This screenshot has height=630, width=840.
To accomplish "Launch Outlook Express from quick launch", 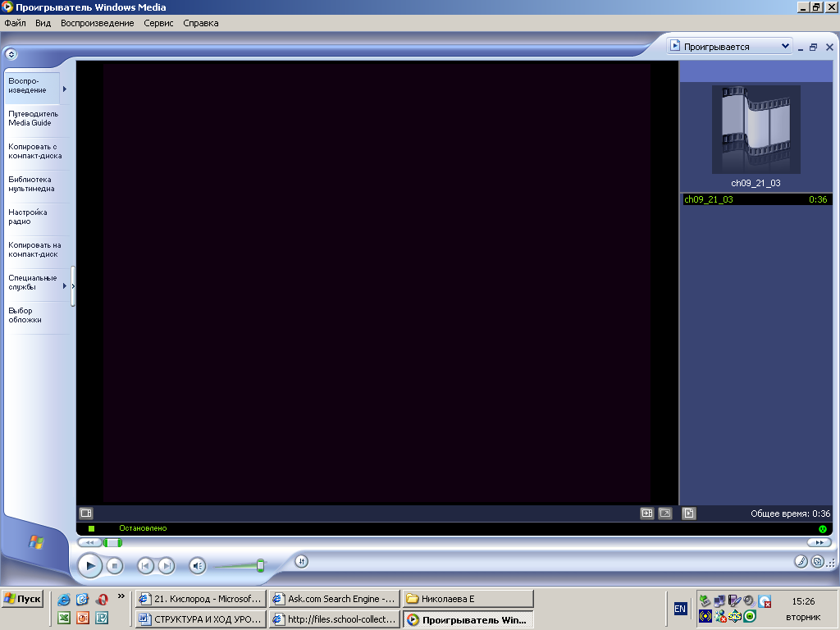I will 83,599.
